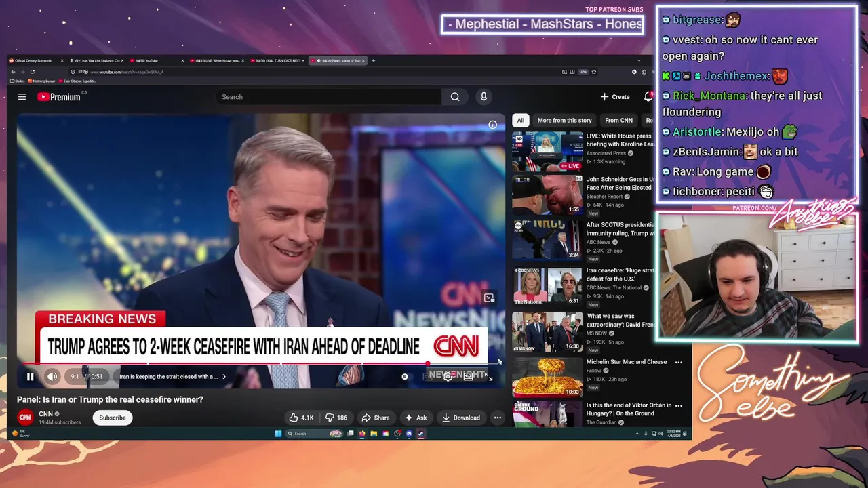Show hidden system tray icons
Image resolution: width=868 pixels, height=488 pixels.
[x=637, y=434]
